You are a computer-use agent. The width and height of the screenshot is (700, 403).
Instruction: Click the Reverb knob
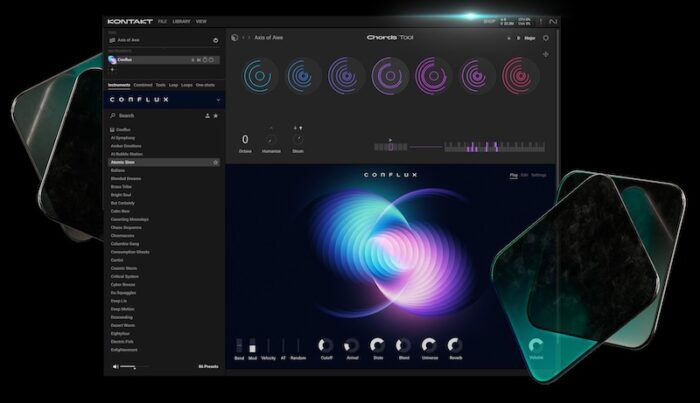(455, 345)
